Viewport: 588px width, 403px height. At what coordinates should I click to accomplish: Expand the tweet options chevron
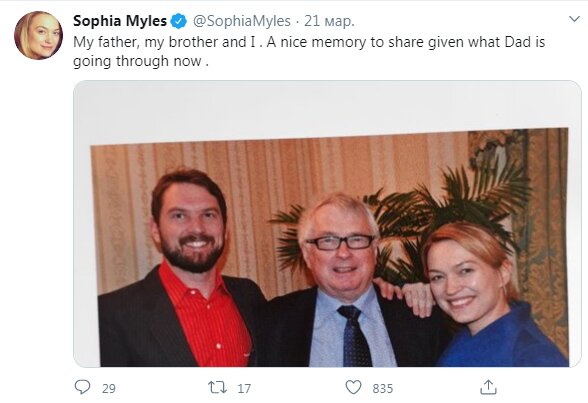tap(574, 19)
